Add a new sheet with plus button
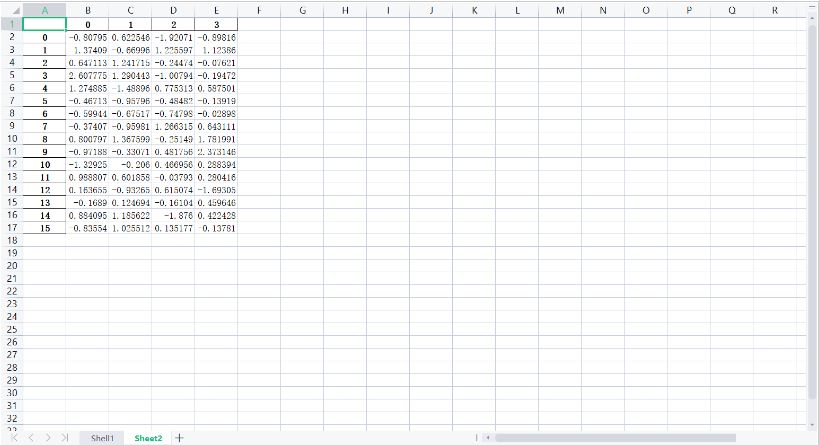The width and height of the screenshot is (819, 445). [x=179, y=438]
